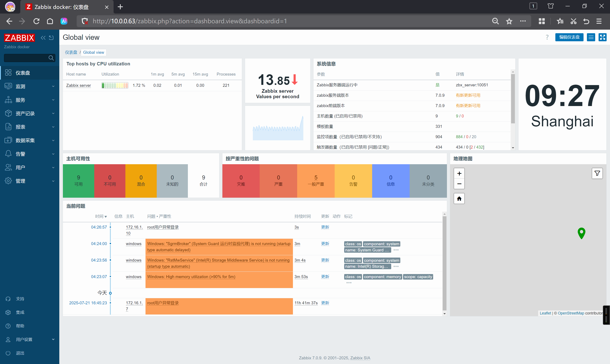The height and width of the screenshot is (364, 610).
Task: Select 仪表盘 dashboards in sidebar
Action: [x=29, y=73]
